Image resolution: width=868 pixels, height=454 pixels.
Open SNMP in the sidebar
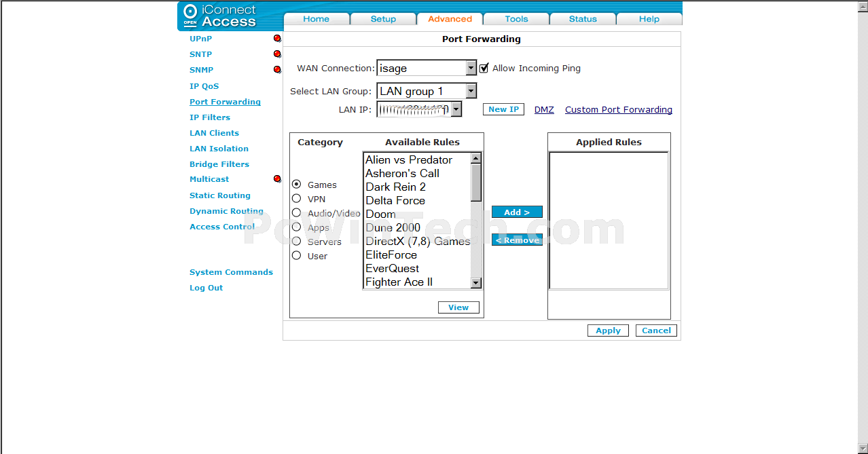point(201,70)
